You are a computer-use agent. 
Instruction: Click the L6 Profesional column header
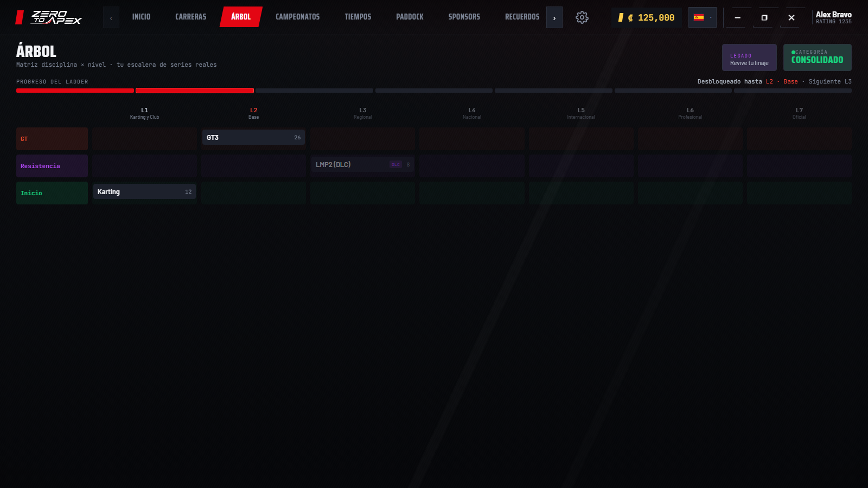[690, 113]
